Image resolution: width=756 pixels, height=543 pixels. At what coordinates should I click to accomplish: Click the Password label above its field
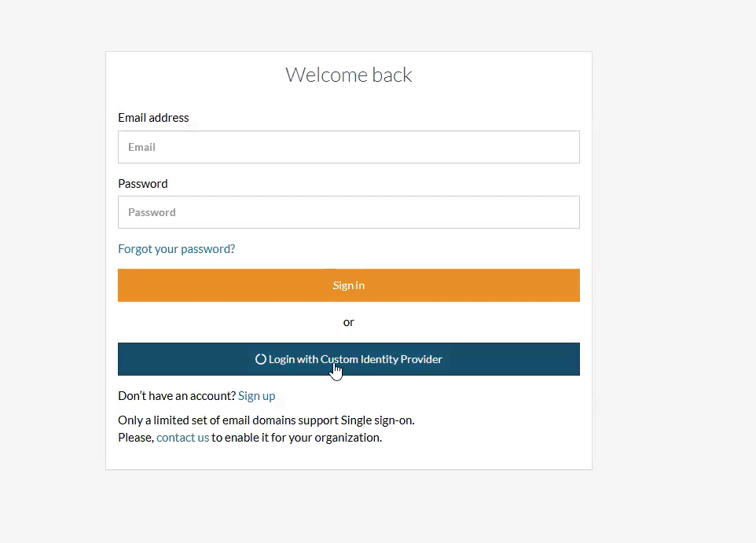142,184
